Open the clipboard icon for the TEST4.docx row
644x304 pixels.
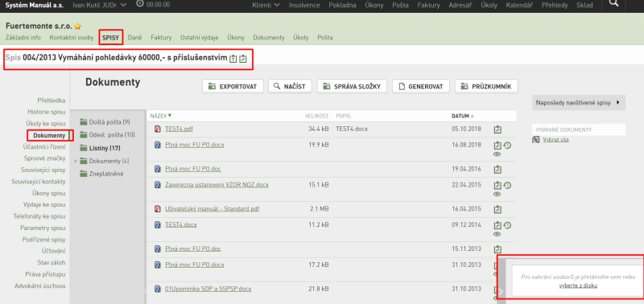click(497, 225)
